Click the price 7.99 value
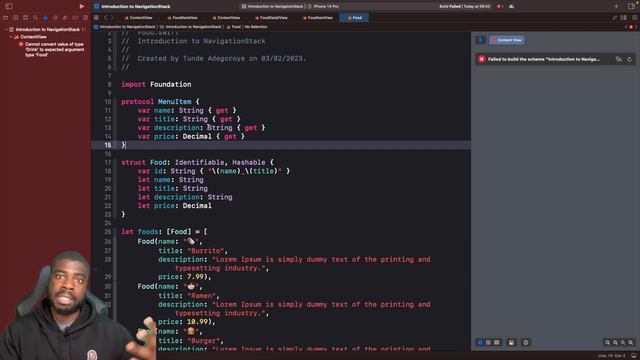 (195, 277)
